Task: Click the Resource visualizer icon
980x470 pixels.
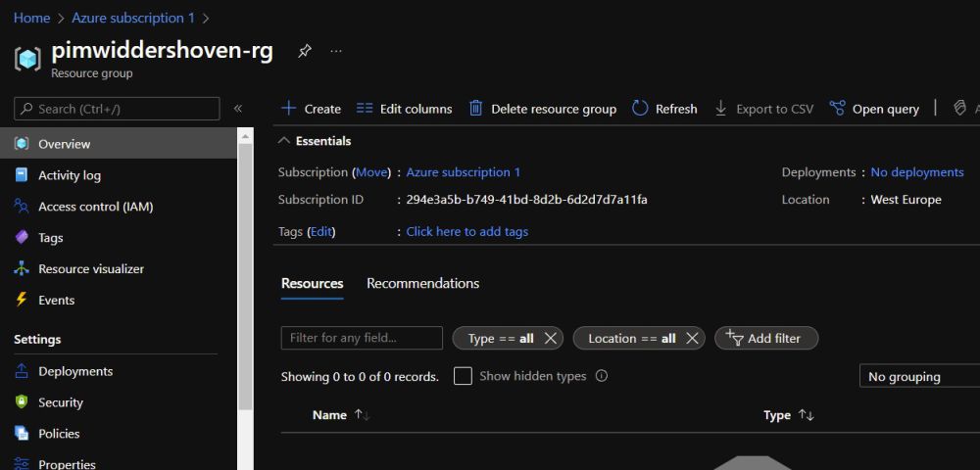Action: (x=22, y=268)
